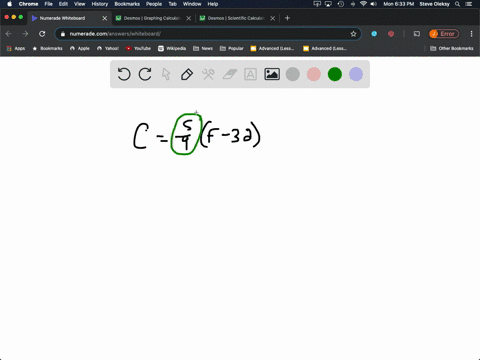Open the Edit menu

point(63,4)
